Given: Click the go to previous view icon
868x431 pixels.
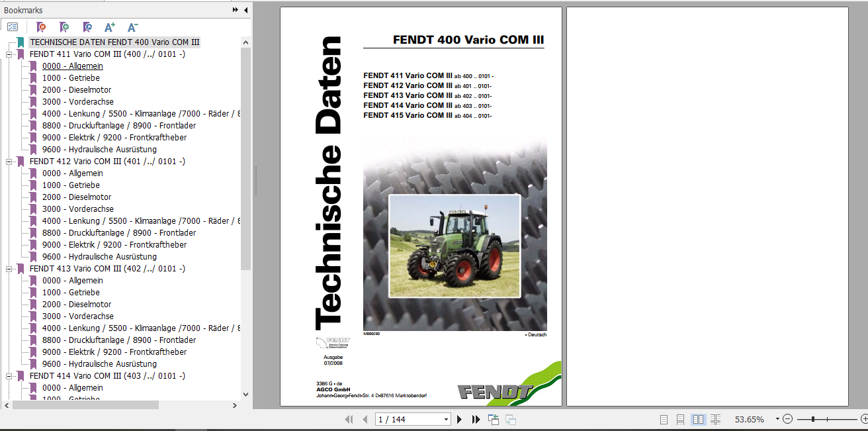Looking at the screenshot, I should (x=494, y=419).
